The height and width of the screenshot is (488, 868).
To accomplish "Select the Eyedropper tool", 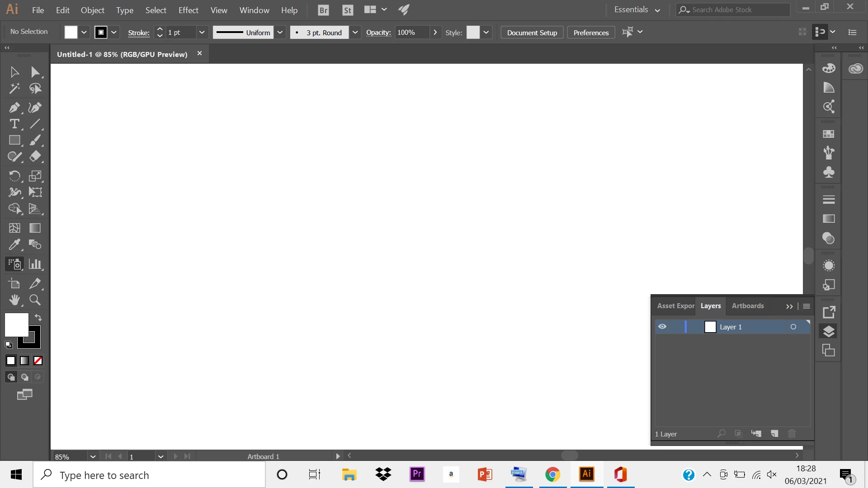I will coord(14,244).
